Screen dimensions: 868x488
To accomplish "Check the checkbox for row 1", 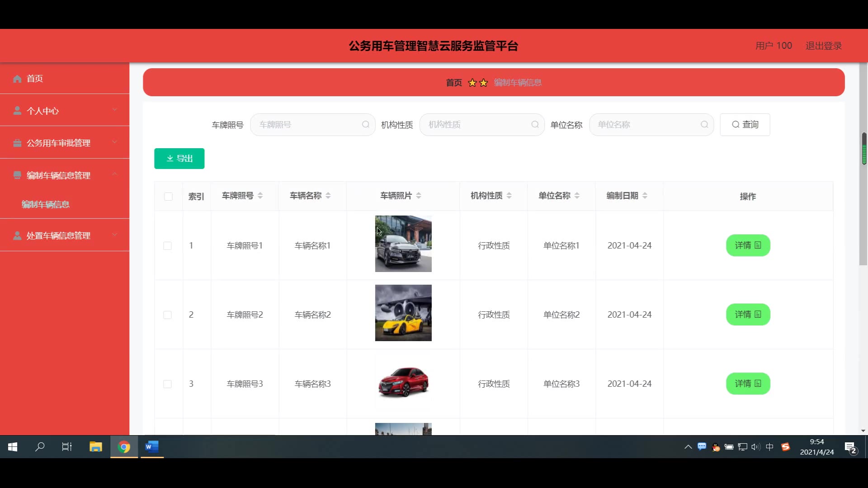I will (167, 246).
